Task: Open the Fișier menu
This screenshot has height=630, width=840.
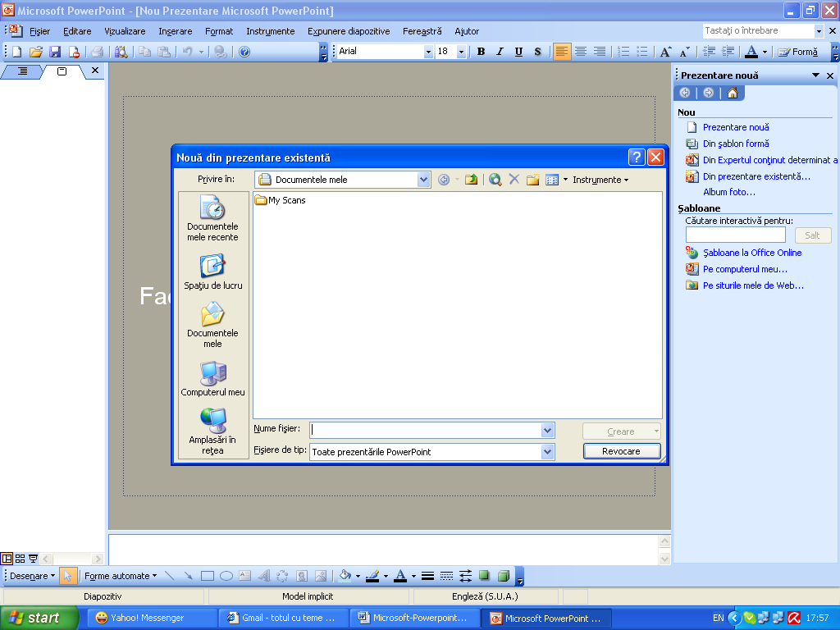Action: [39, 31]
